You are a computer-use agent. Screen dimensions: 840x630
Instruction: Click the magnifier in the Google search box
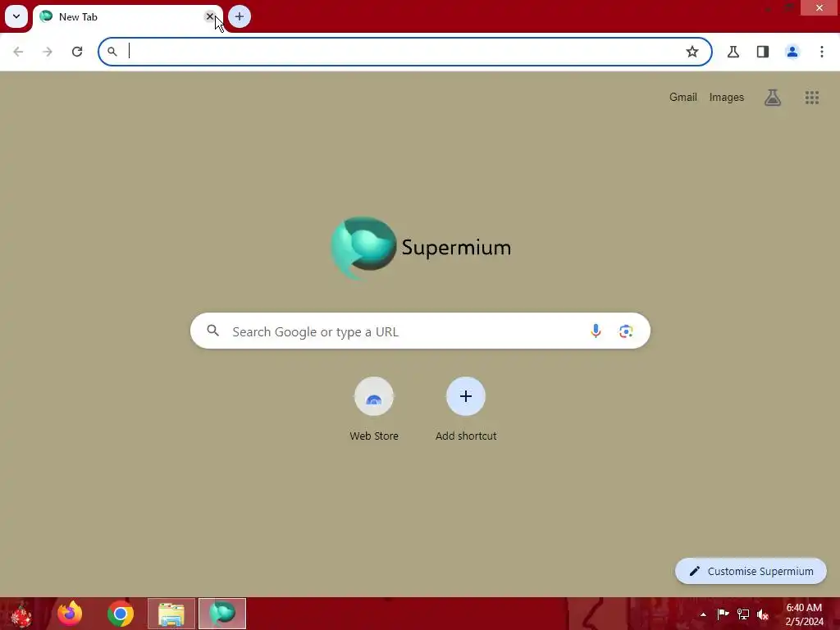click(213, 331)
